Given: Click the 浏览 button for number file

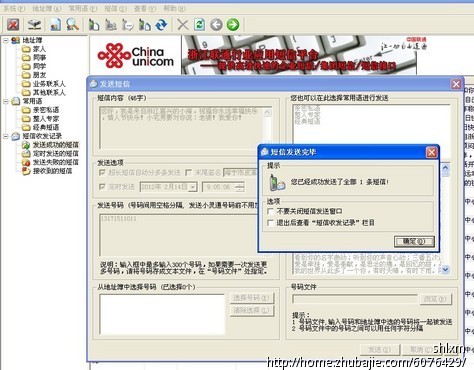Looking at the screenshot, I should pos(435,299).
